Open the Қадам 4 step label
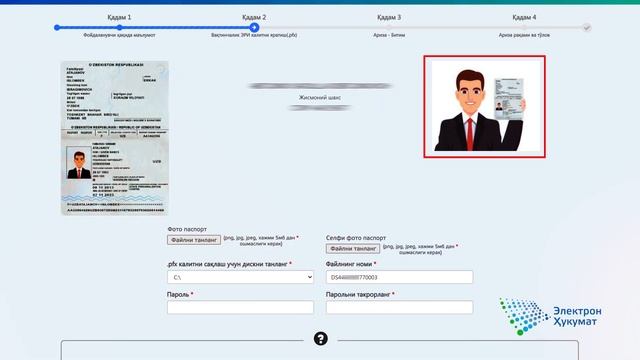 [524, 17]
